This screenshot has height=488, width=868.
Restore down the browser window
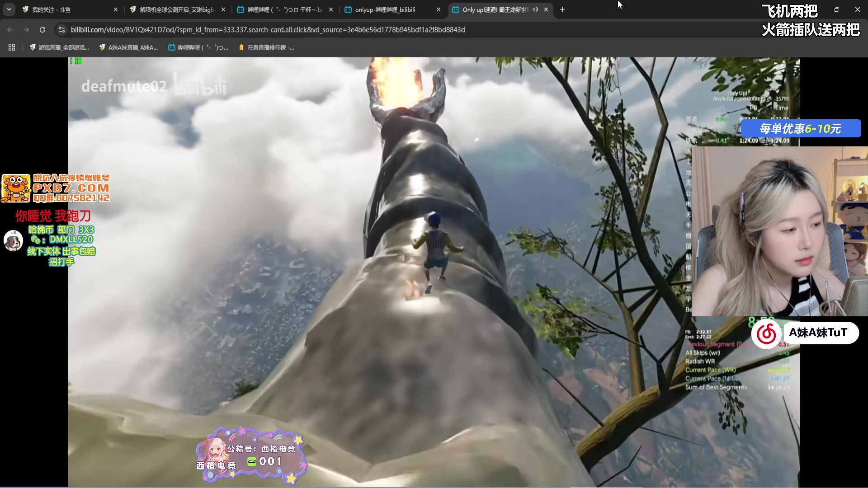836,9
